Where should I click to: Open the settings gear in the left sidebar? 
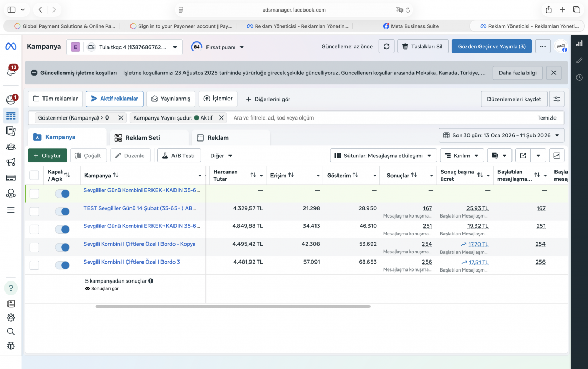pos(11,318)
